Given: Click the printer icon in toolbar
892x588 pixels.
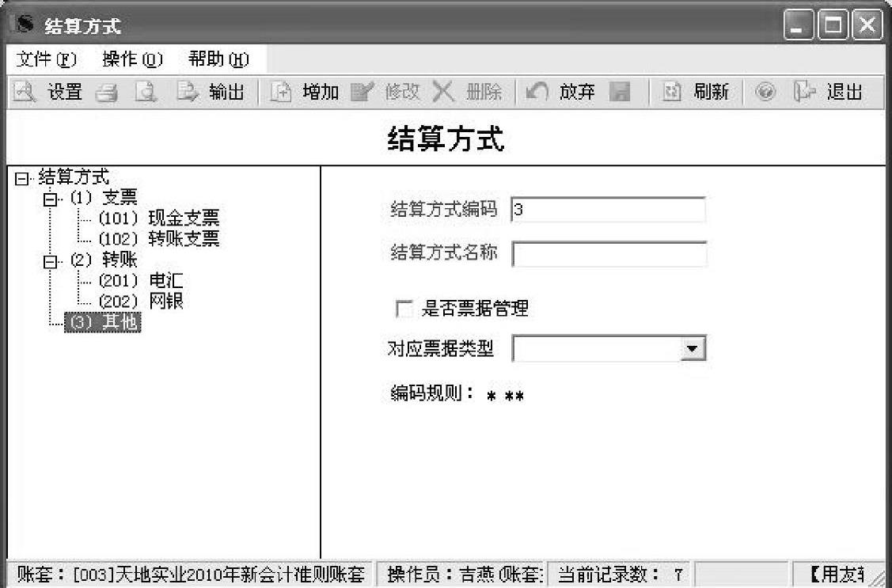Looking at the screenshot, I should [107, 92].
